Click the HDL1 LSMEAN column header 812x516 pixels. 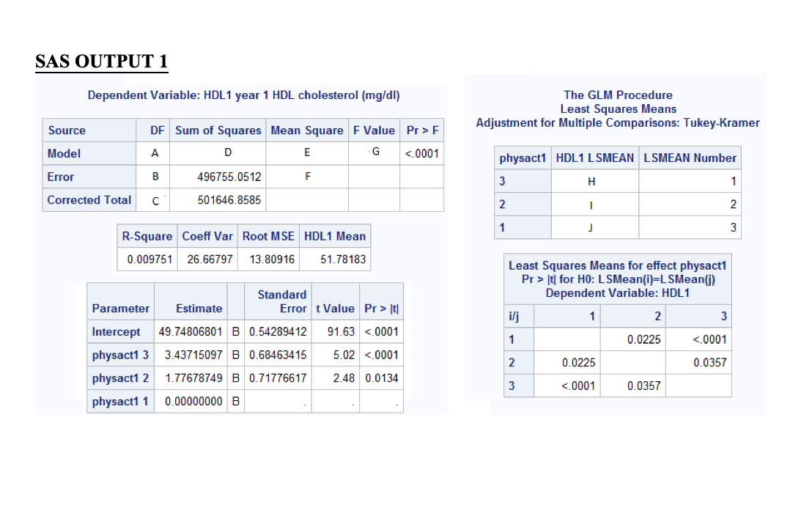pos(594,158)
